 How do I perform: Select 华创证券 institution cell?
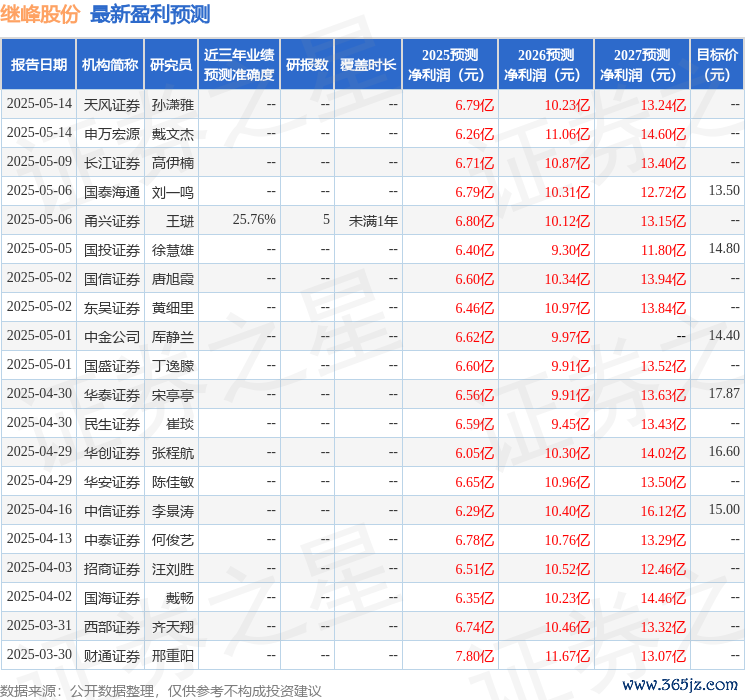(x=112, y=453)
